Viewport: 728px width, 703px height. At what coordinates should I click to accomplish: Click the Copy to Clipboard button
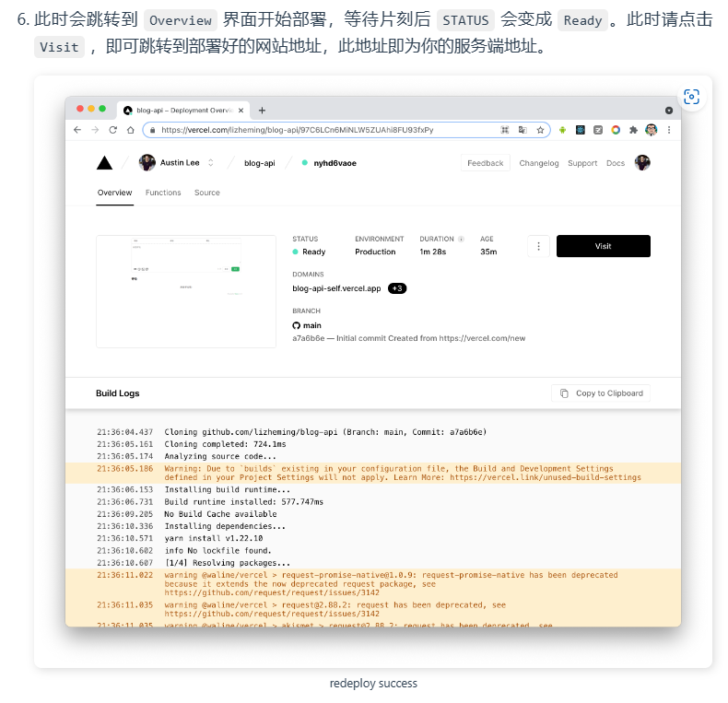[x=601, y=393]
